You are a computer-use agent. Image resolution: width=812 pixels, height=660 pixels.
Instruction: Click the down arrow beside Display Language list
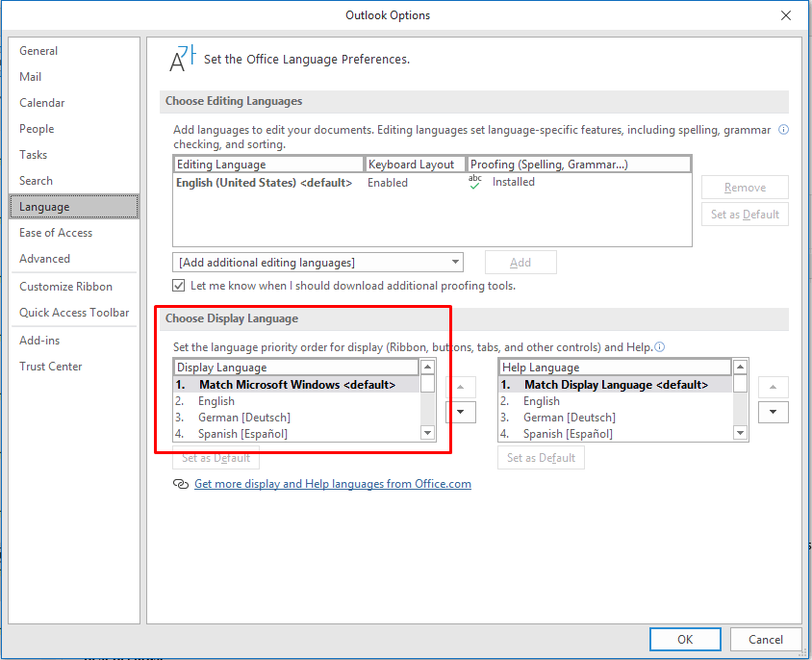tap(460, 412)
